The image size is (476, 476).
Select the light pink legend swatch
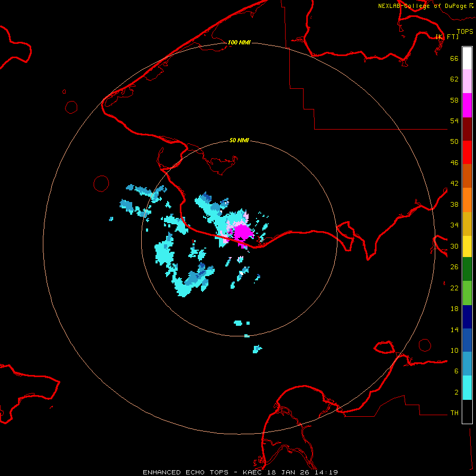467,81
